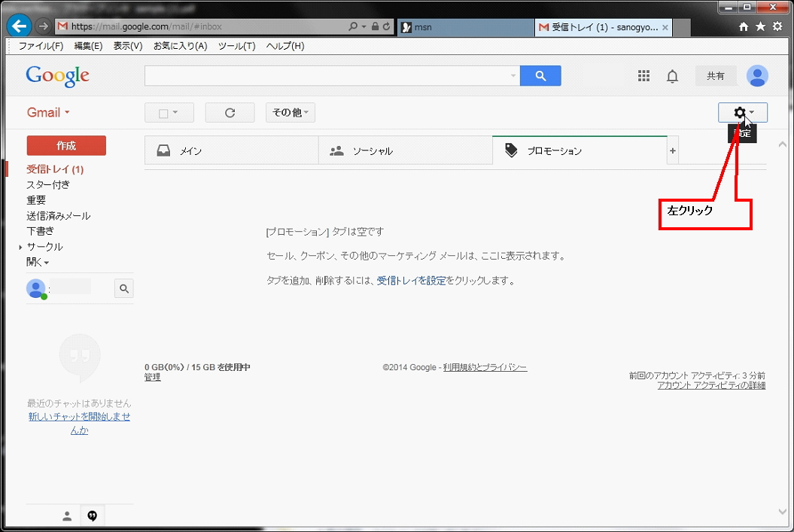794x532 pixels.
Task: Open the Google apps launcher grid
Action: coord(643,75)
